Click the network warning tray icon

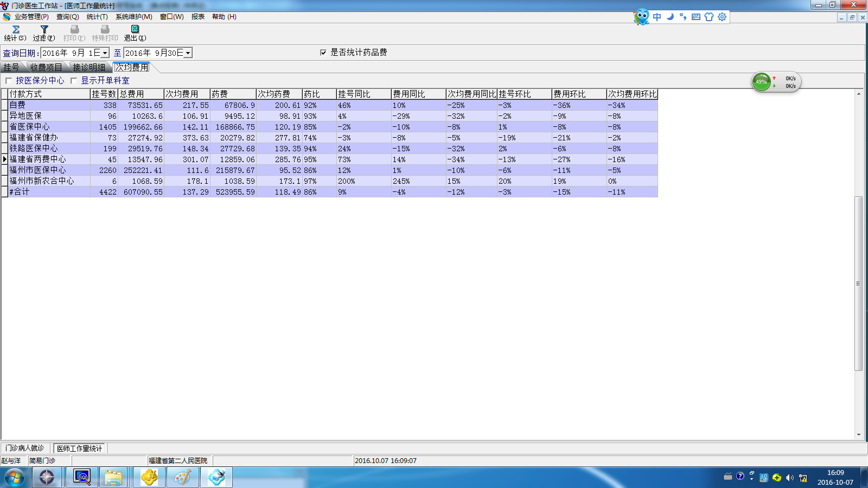(803, 478)
